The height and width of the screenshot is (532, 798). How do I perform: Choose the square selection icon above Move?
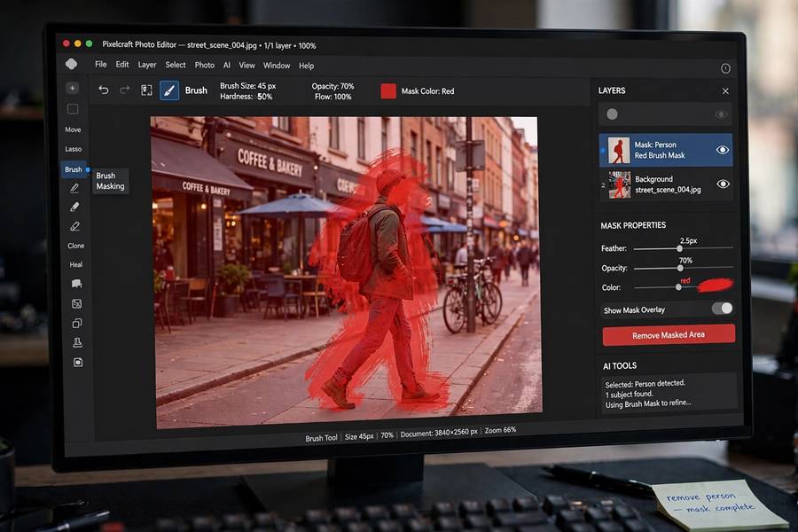point(73,109)
